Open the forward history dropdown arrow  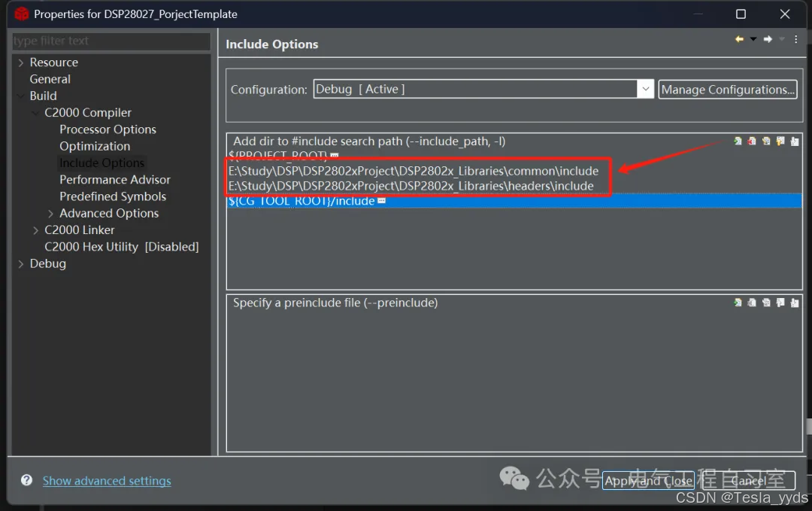782,39
